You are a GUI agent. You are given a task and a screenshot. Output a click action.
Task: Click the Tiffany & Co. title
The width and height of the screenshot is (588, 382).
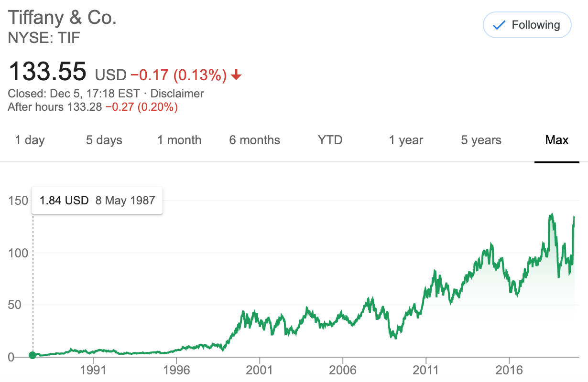[x=62, y=18]
